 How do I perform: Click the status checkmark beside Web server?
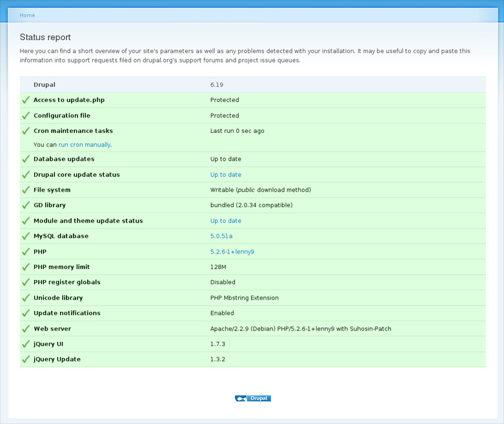coord(26,328)
